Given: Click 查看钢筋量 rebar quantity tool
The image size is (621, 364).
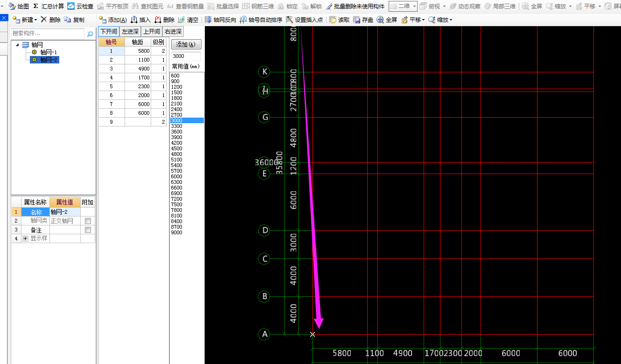Looking at the screenshot, I should click(x=185, y=7).
